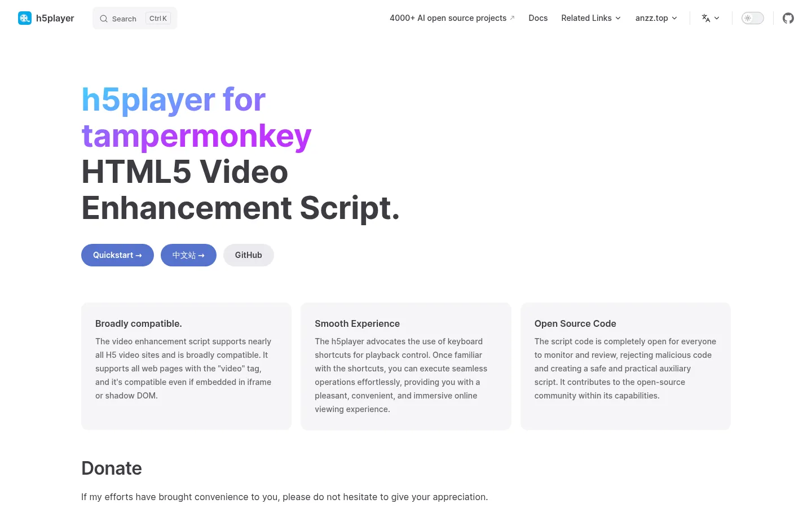Open the language translation menu
812x508 pixels.
710,18
